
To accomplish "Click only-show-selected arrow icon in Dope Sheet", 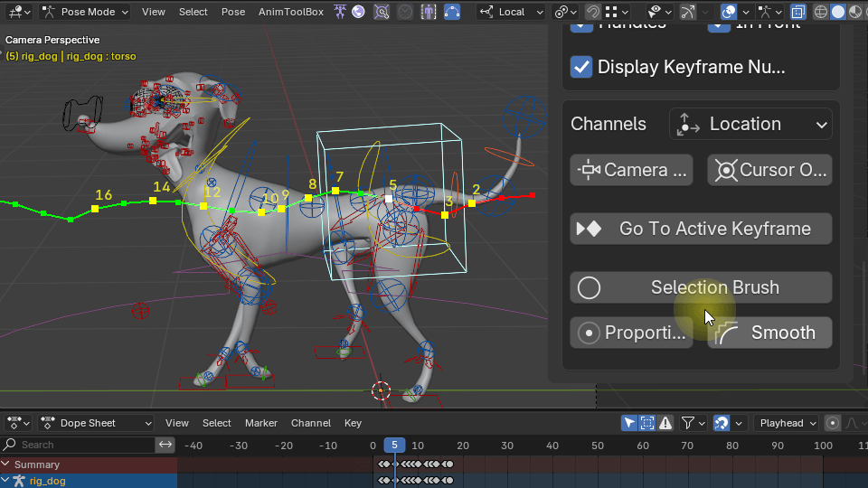I will 630,423.
